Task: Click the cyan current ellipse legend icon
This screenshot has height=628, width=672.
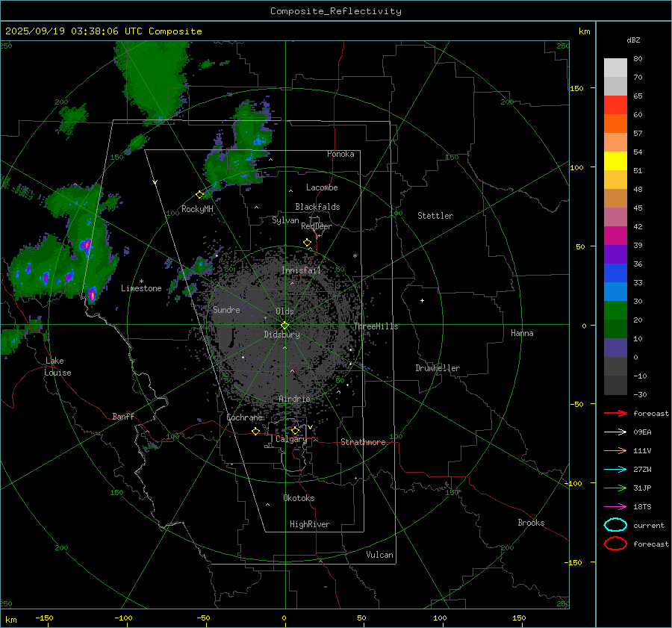Action: (x=615, y=525)
